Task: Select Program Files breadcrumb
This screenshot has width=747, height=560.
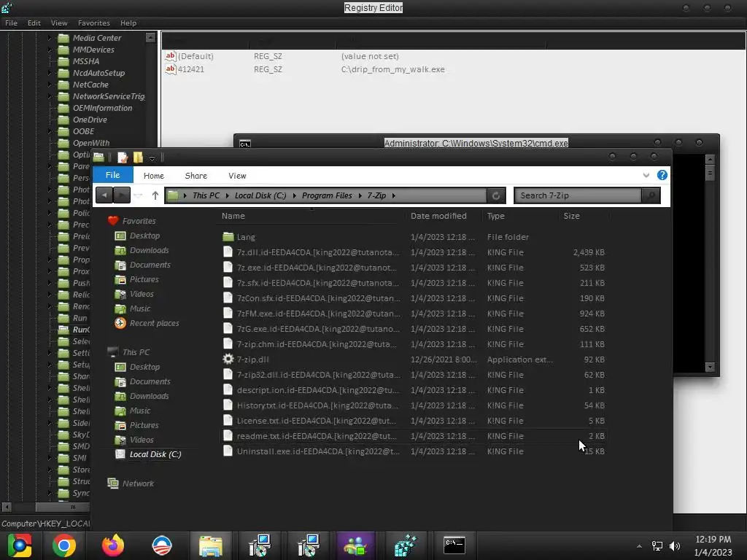Action: pyautogui.click(x=327, y=195)
